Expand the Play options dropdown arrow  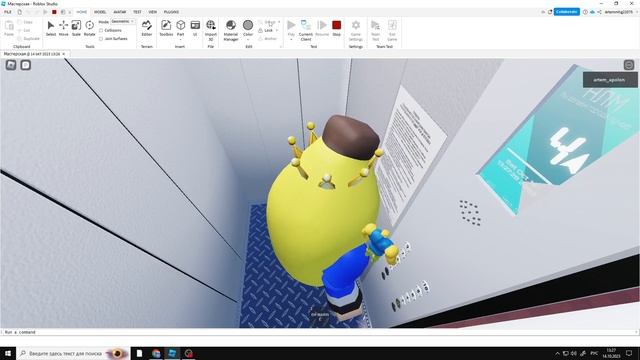pos(291,40)
